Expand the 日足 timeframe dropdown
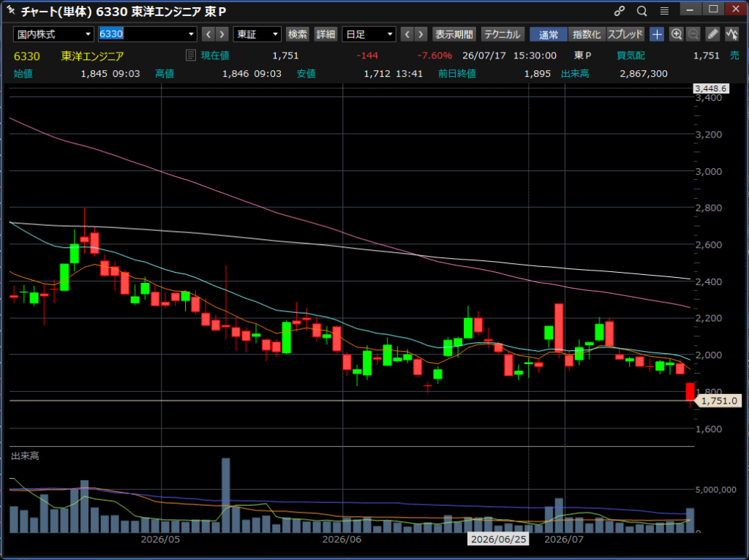This screenshot has width=749, height=560. tap(369, 34)
